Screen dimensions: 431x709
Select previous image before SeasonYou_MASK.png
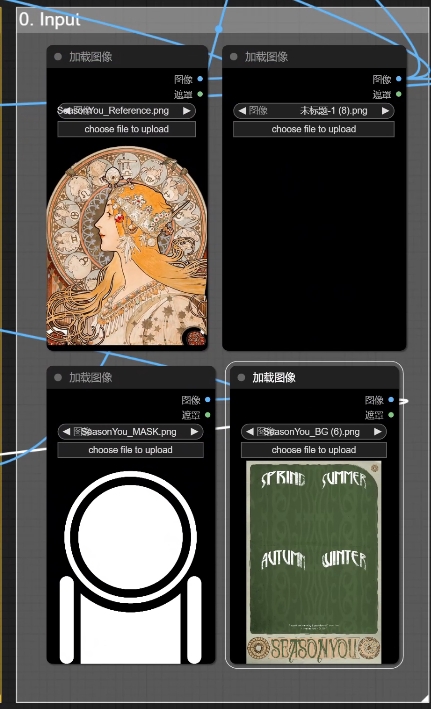66,431
